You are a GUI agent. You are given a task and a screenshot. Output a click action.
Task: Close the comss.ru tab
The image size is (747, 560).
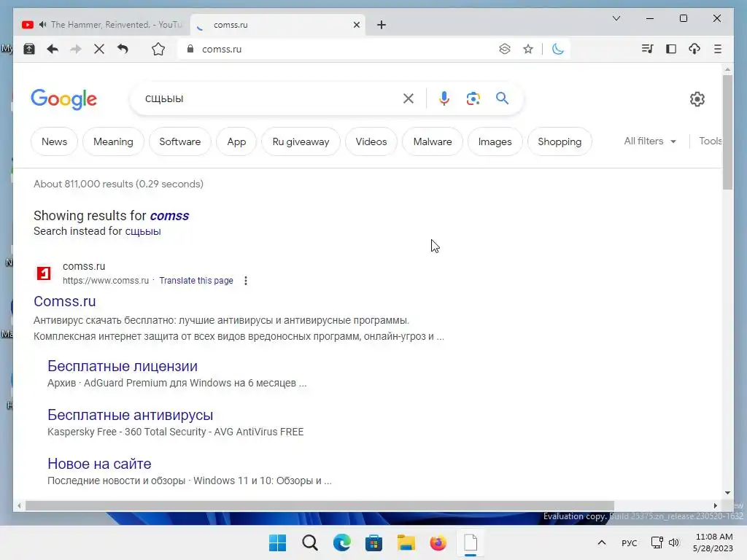pos(356,25)
